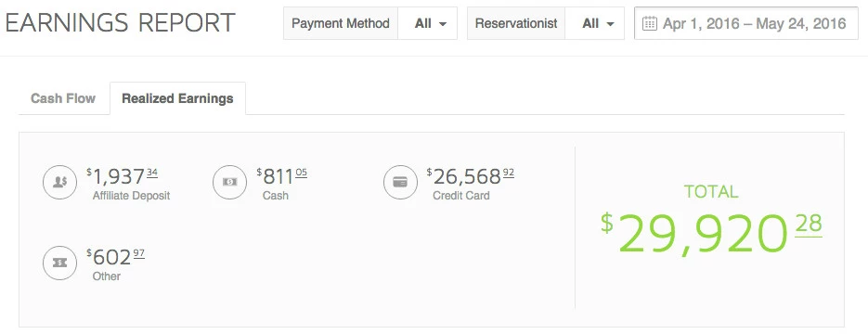Click the Earnings Report heading

(120, 23)
